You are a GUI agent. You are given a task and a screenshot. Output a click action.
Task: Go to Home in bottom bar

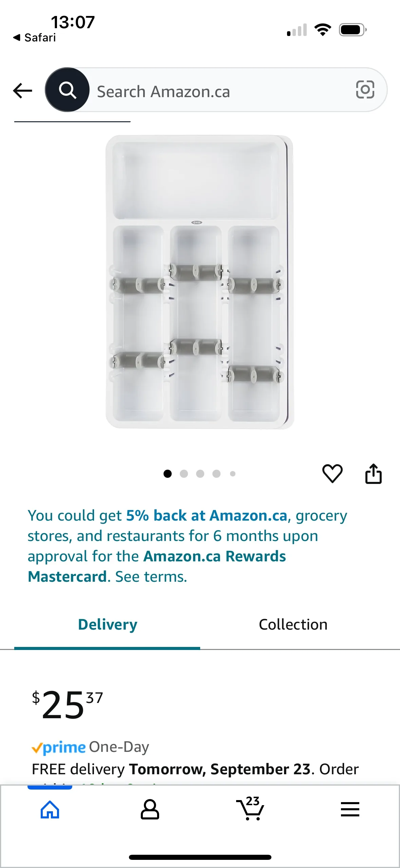tap(50, 809)
